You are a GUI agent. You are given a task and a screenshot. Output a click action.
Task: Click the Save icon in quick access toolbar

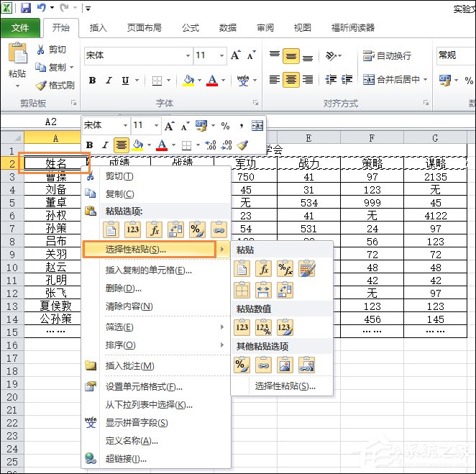[26, 9]
